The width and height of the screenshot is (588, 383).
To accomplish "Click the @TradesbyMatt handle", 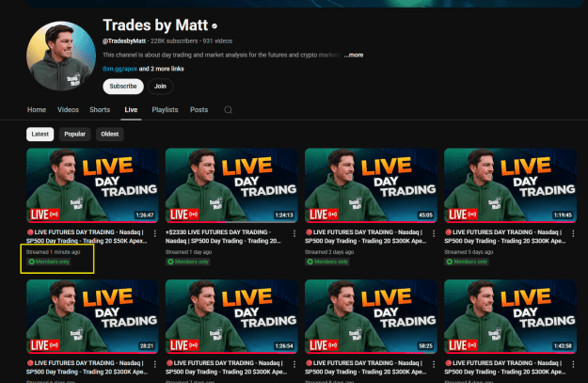I will tap(124, 41).
